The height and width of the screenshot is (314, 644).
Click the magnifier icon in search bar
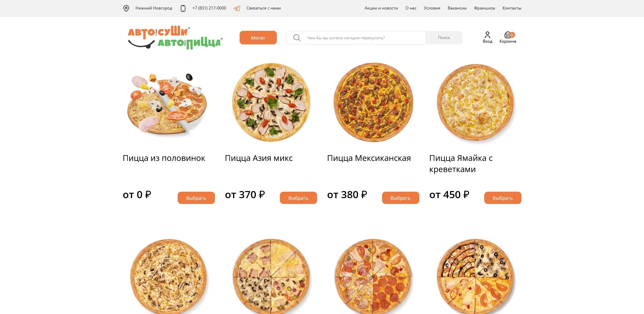point(297,38)
